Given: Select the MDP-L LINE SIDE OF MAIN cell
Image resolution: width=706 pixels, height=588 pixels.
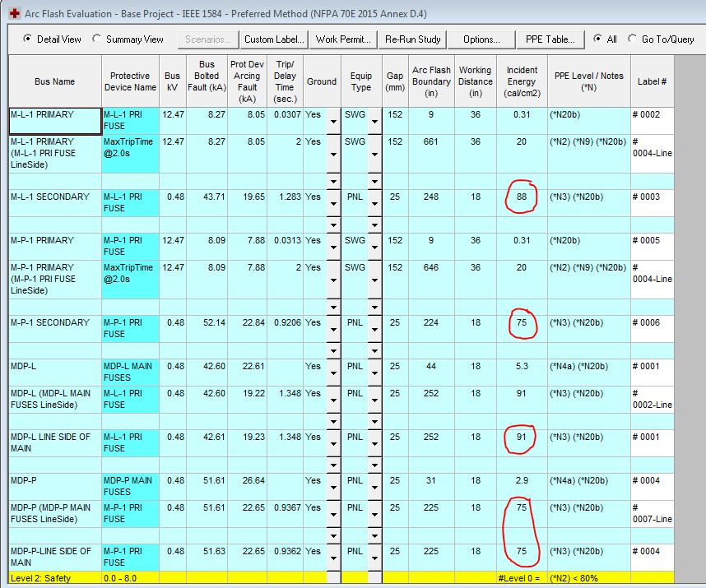Looking at the screenshot, I should tap(55, 443).
